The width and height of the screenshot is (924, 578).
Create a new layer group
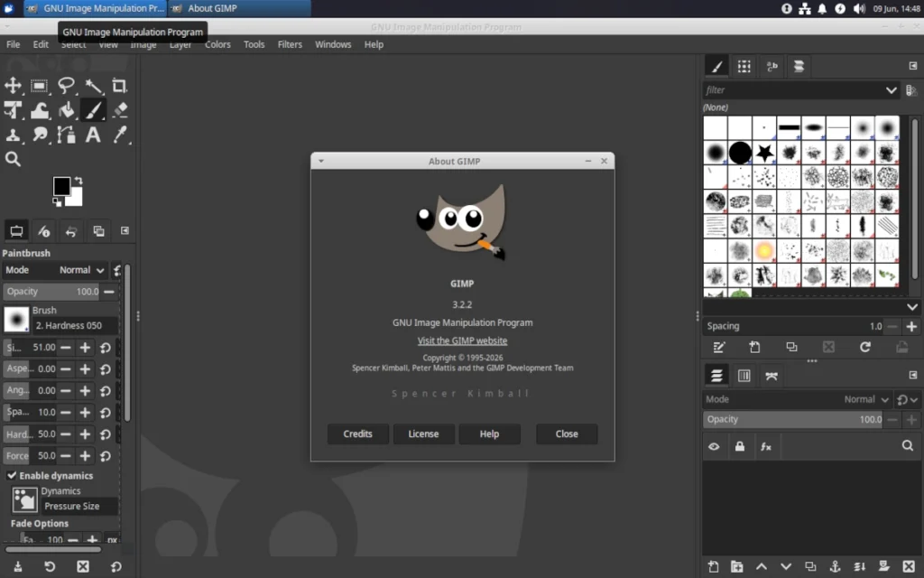click(736, 567)
